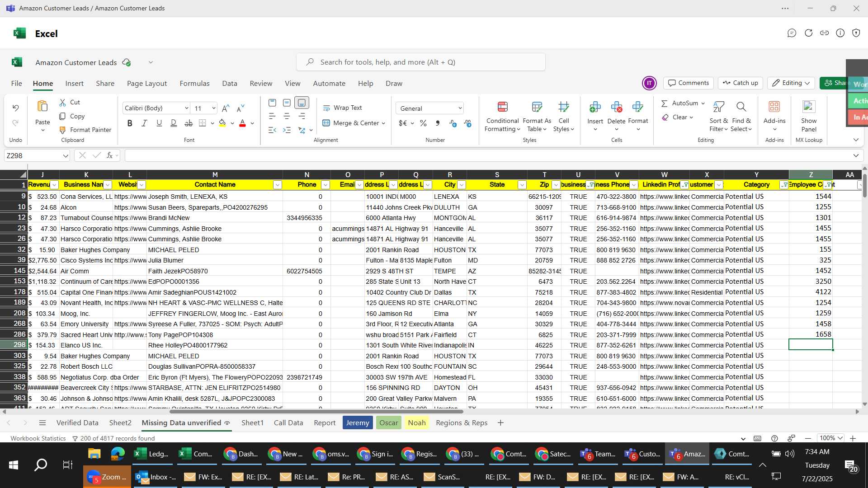The width and height of the screenshot is (868, 488).
Task: Cut selection with the scissors icon
Action: pos(63,103)
